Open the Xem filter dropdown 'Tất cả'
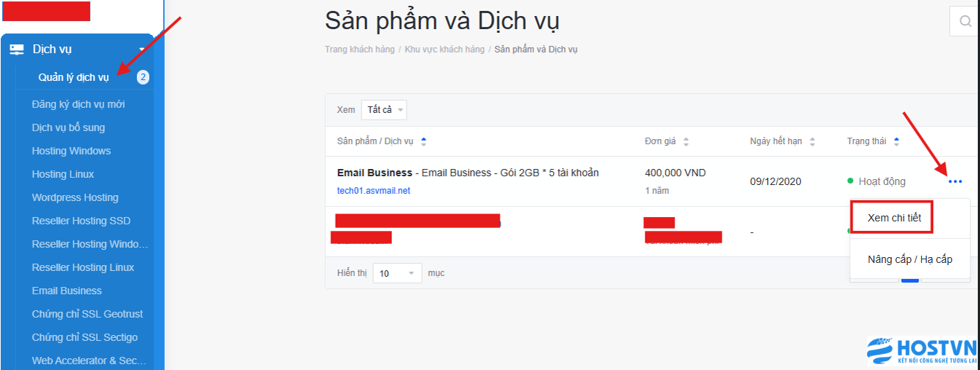Screen dimensions: 980x370 (384, 110)
